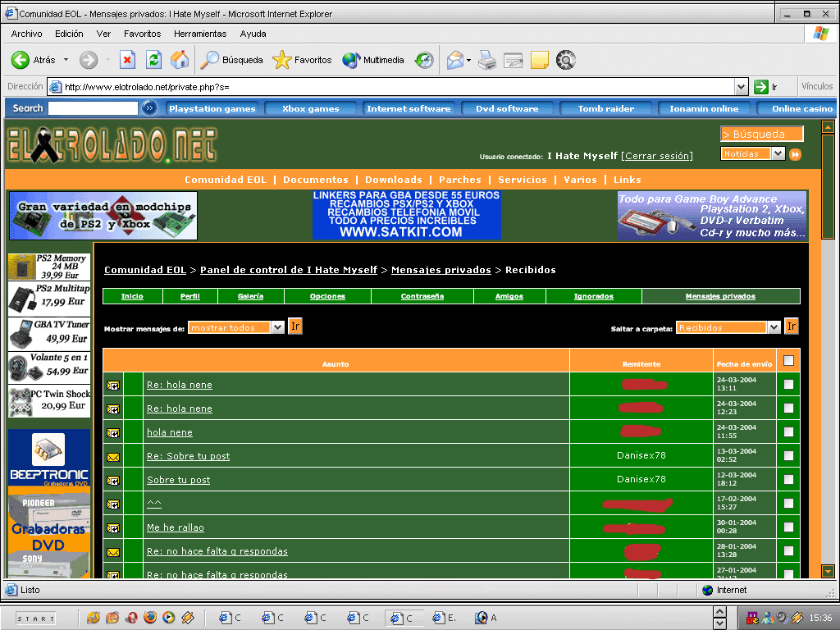
Task: Check the box for 'Re: Sobre tu post'
Action: (x=788, y=455)
